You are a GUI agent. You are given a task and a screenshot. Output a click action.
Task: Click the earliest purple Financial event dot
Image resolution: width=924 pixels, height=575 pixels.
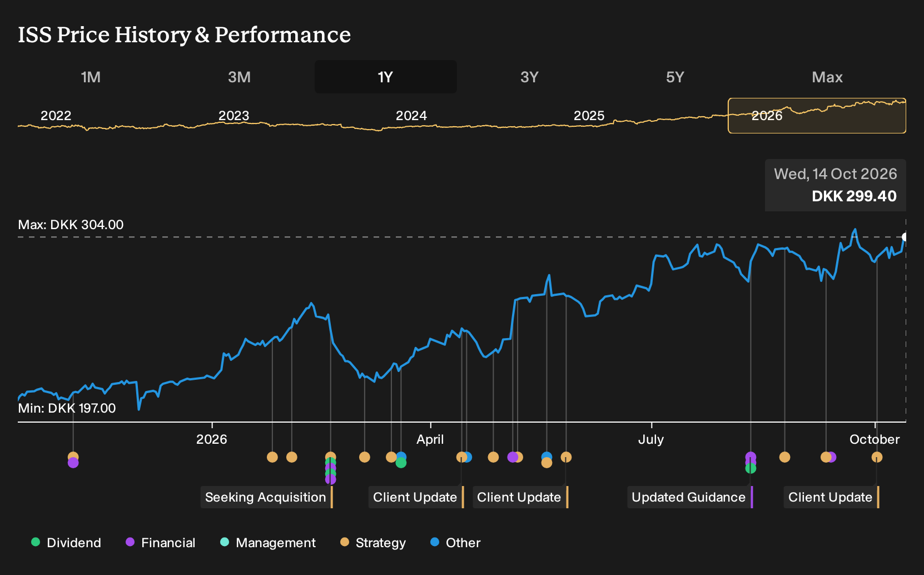tap(73, 463)
